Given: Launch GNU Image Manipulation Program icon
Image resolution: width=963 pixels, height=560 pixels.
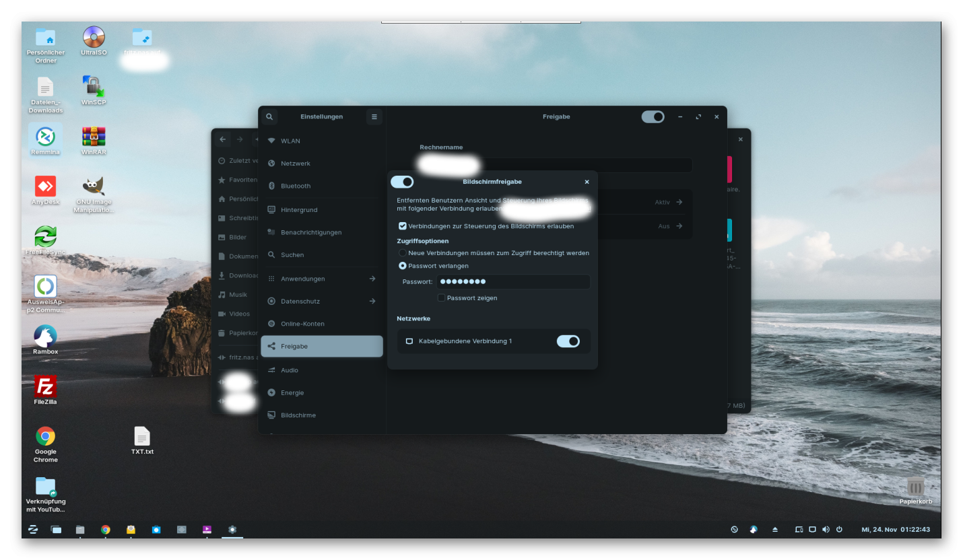Looking at the screenshot, I should click(x=94, y=194).
